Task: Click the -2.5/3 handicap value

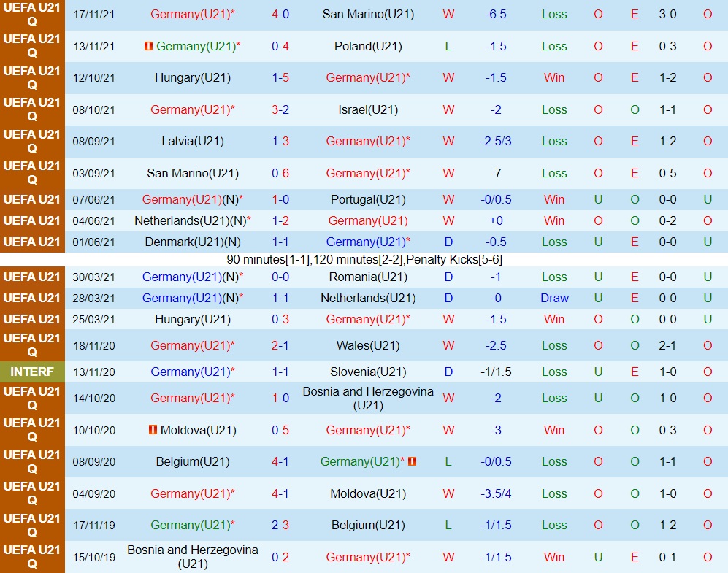Action: tap(496, 141)
